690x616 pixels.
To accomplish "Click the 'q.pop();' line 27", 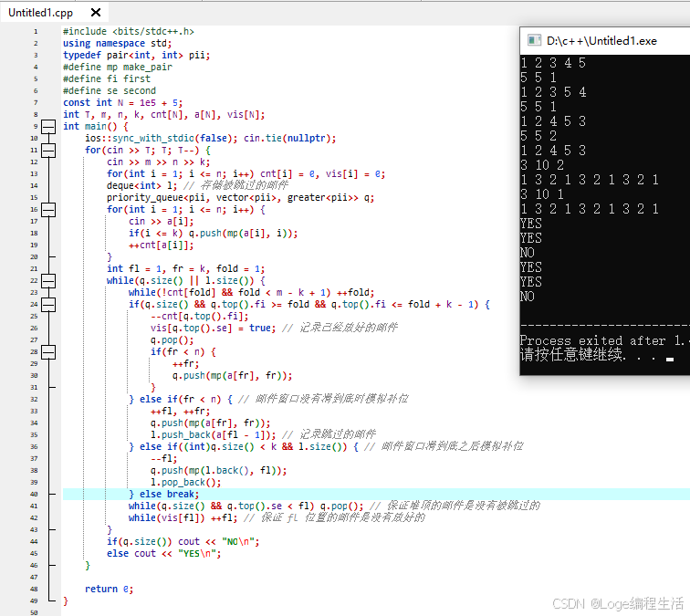I will click(x=172, y=340).
